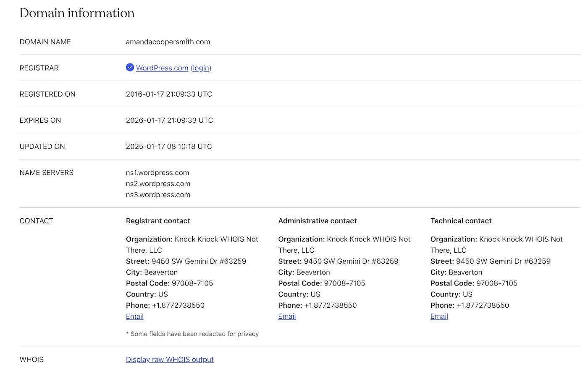Click the Registrant contact city Beaverton
Screen dimensions: 588x370
161,272
